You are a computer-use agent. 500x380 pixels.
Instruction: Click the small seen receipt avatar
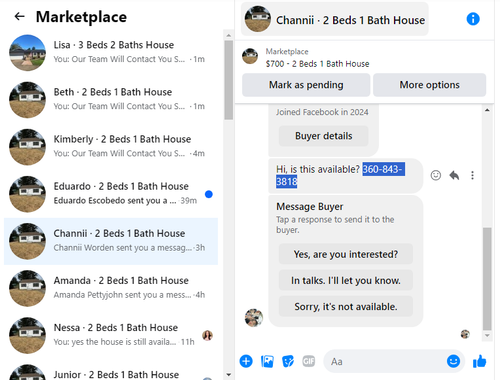tap(465, 334)
